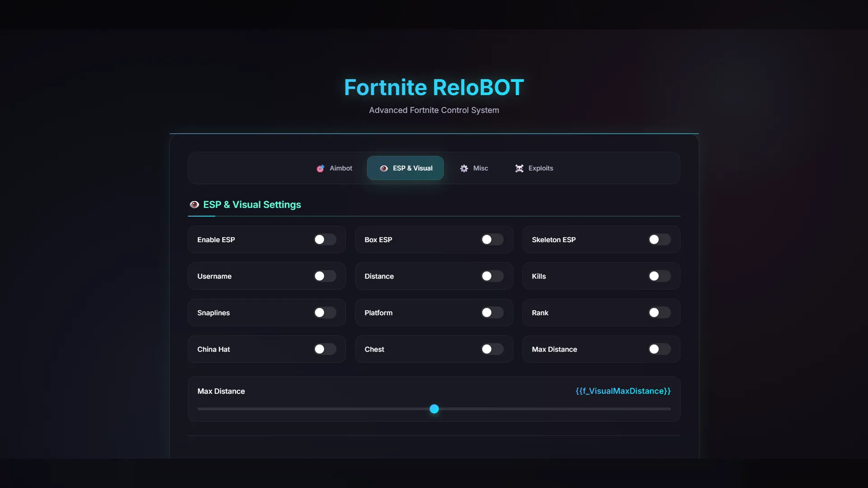Switch on Skeleton ESP
This screenshot has width=868, height=488.
(x=660, y=239)
